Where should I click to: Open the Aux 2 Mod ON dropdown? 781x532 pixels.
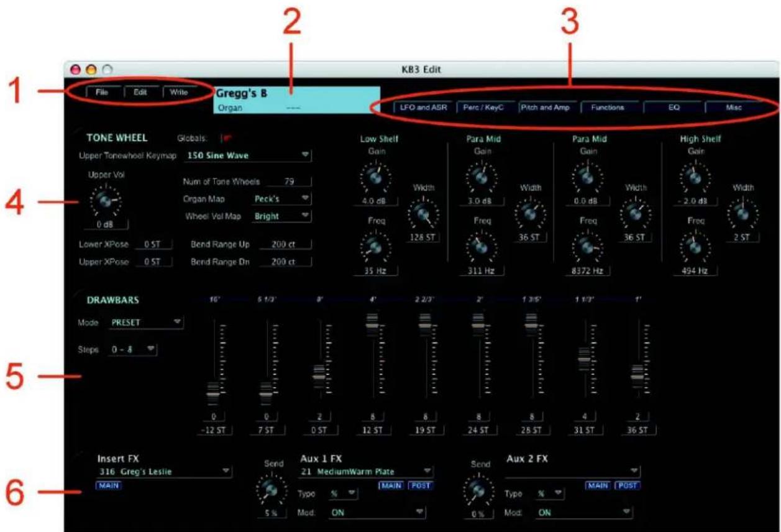click(584, 513)
